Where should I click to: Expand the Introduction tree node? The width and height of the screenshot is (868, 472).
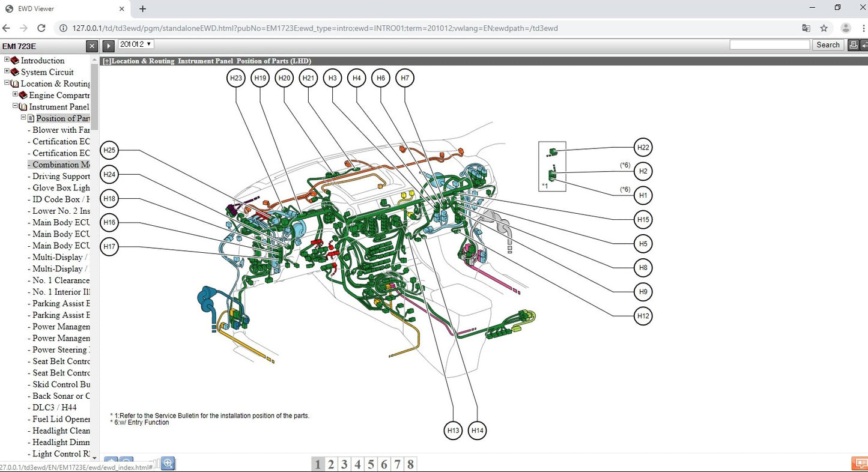coord(7,60)
